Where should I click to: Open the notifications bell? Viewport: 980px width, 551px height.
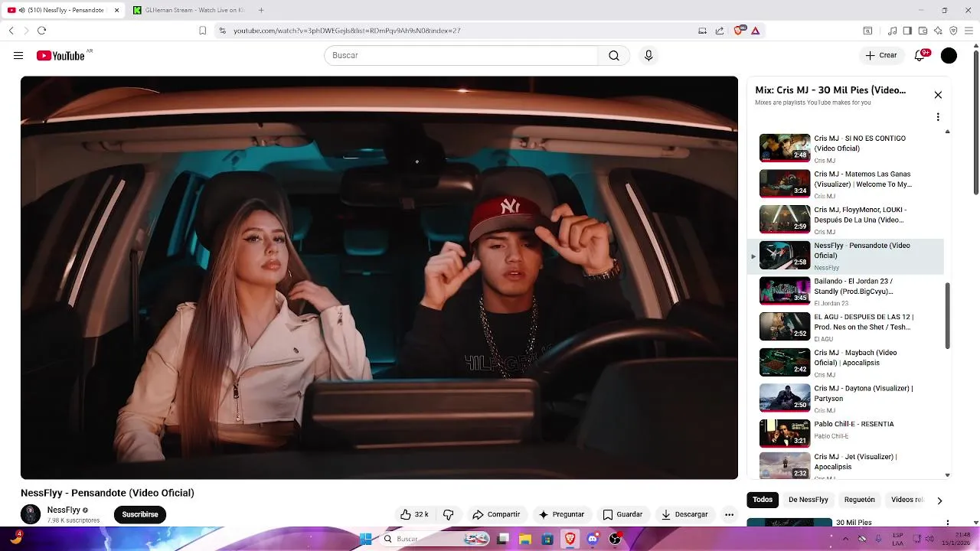[x=920, y=56]
